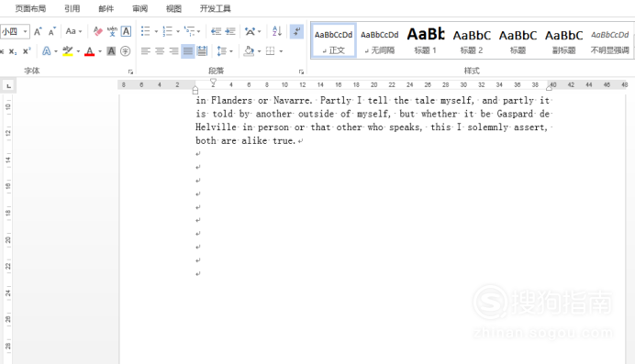Open the Change Case Aa dropdown
The width and height of the screenshot is (635, 364).
pos(73,31)
